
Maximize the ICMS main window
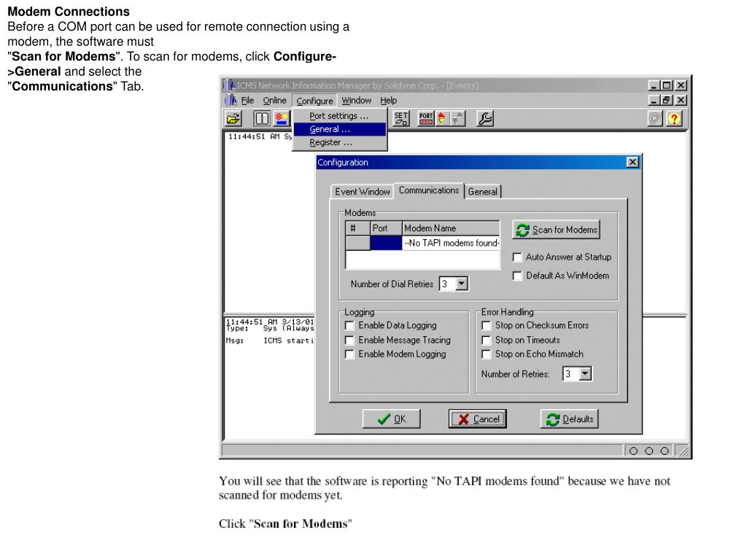pyautogui.click(x=667, y=86)
